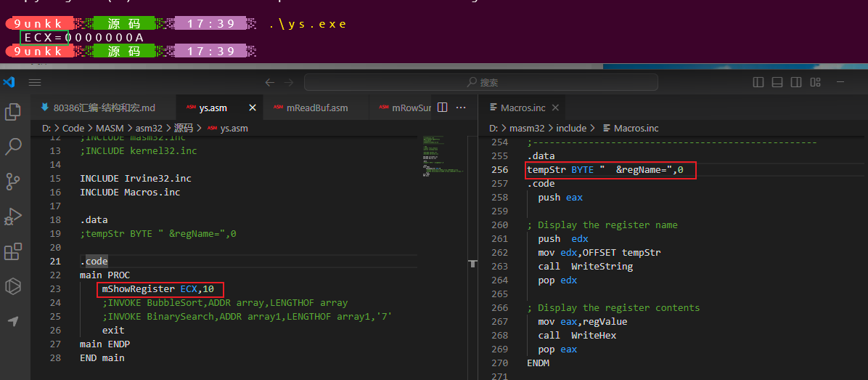Click the VS Code logo in the title bar

coord(8,83)
